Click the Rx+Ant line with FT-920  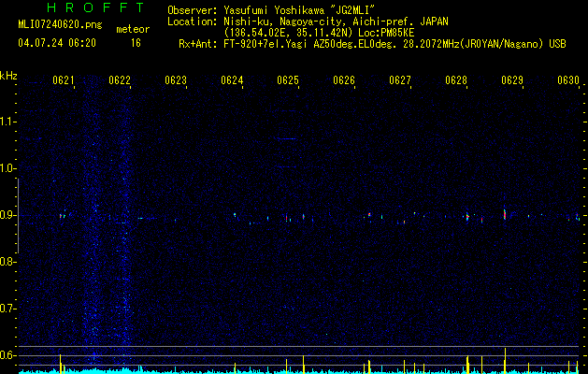pyautogui.click(x=372, y=44)
